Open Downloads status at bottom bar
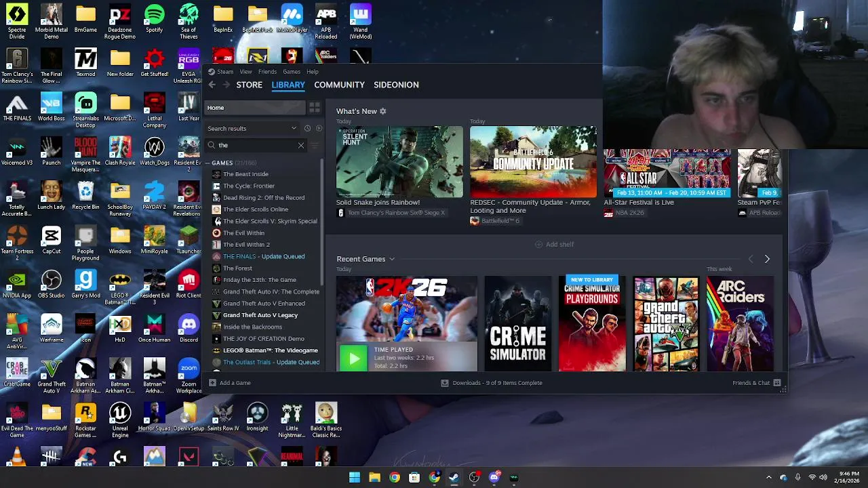 (x=492, y=383)
